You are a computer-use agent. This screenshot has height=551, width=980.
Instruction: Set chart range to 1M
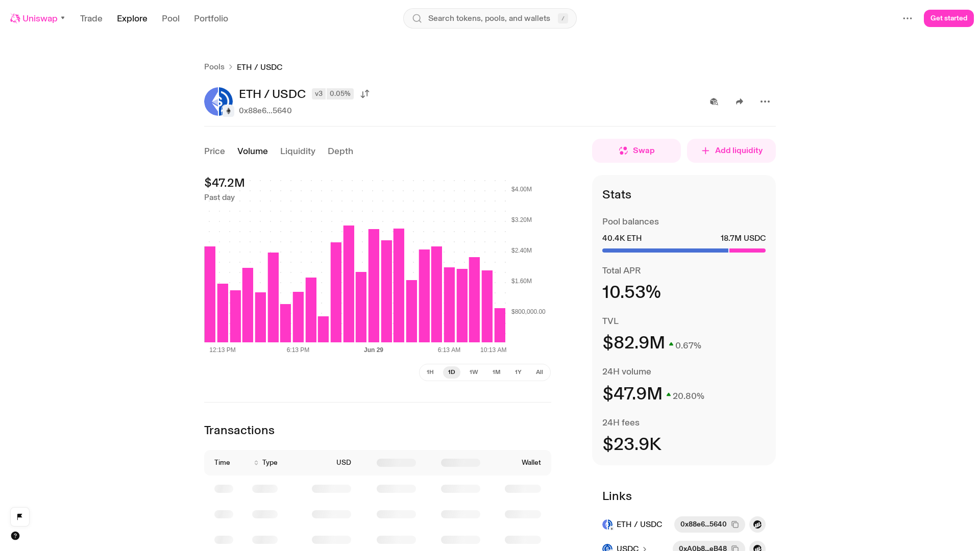(x=496, y=372)
